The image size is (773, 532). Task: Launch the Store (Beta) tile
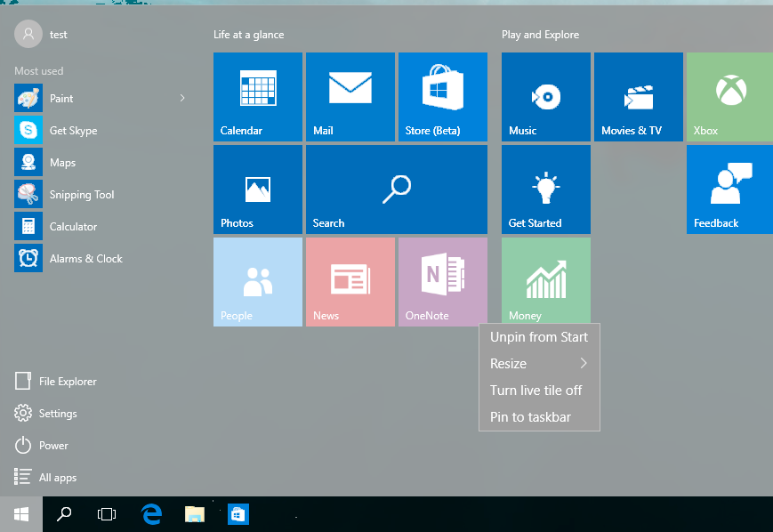click(443, 97)
